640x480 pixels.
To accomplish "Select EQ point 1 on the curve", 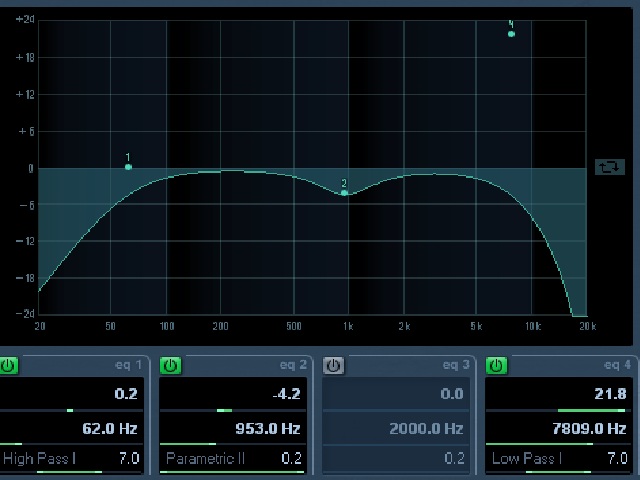I will [128, 167].
